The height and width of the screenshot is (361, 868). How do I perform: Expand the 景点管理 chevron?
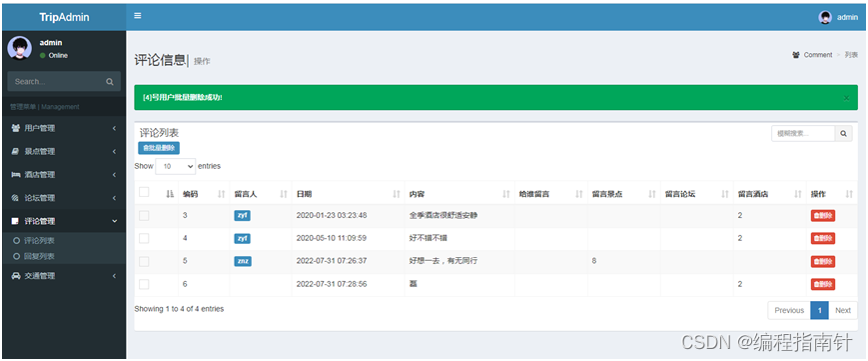tap(114, 151)
